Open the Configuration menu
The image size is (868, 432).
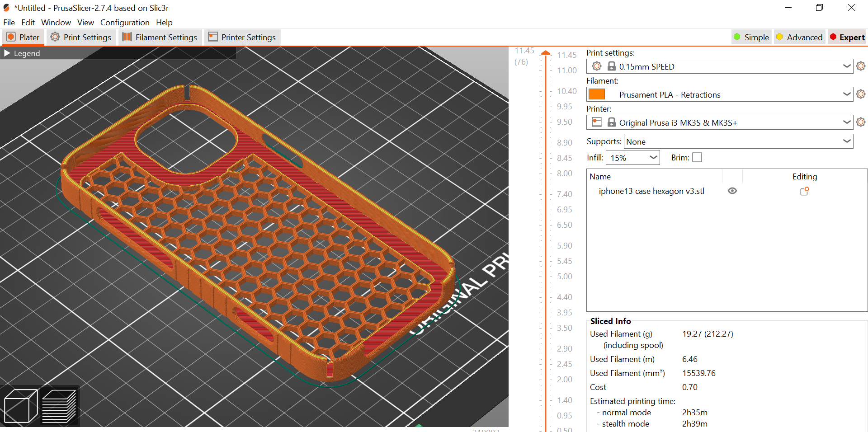click(x=125, y=23)
